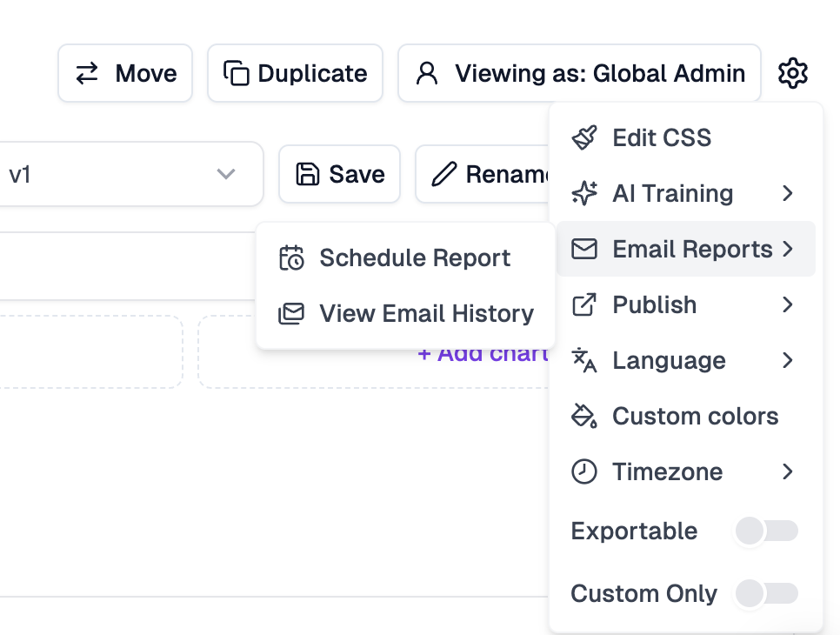Expand the Publish submenu chevron

[x=789, y=304]
